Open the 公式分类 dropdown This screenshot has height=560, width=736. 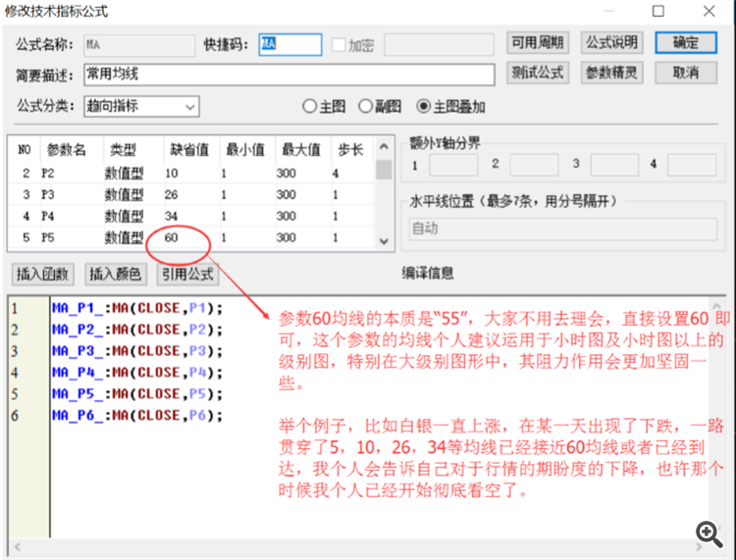tap(141, 107)
